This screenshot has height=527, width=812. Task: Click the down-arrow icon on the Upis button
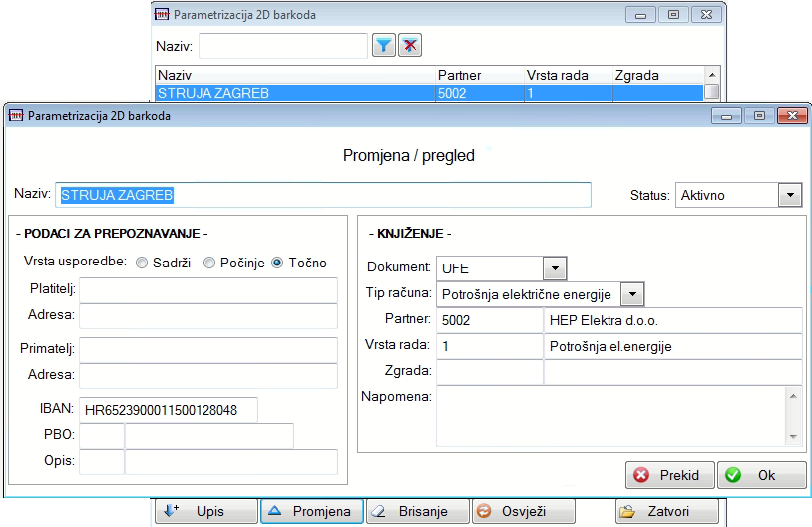coord(172,511)
